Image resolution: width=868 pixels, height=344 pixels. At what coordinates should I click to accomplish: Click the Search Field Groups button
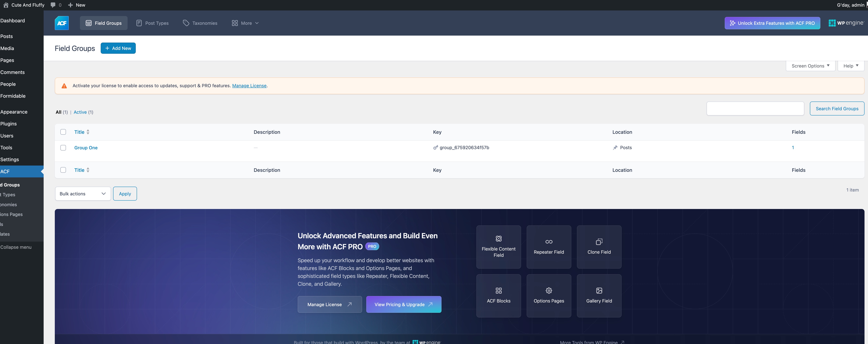pos(837,109)
